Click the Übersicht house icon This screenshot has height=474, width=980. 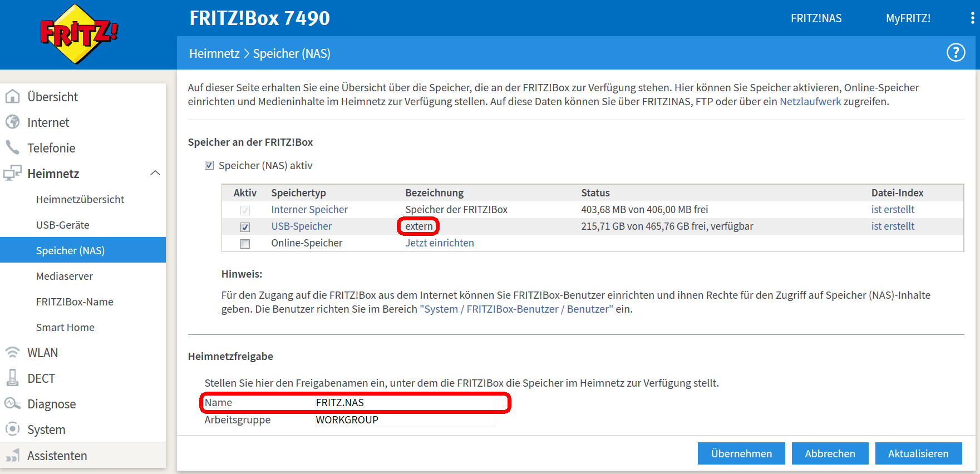[x=12, y=97]
